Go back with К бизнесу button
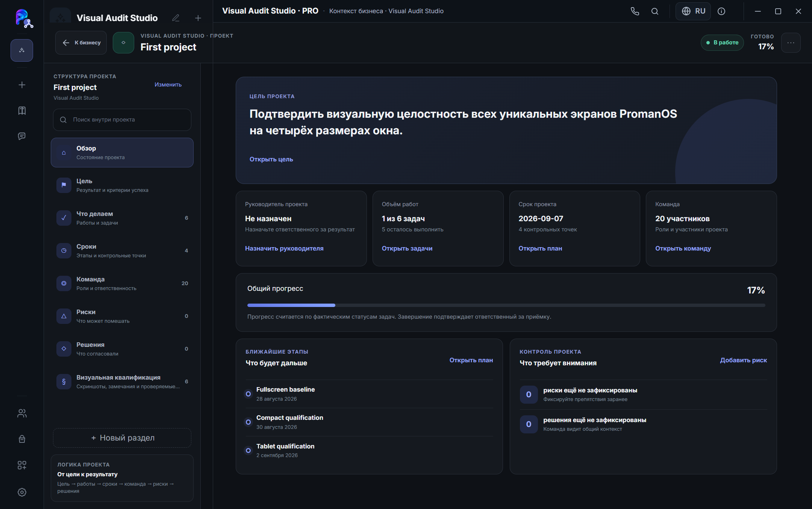Image resolution: width=812 pixels, height=509 pixels. pos(81,43)
